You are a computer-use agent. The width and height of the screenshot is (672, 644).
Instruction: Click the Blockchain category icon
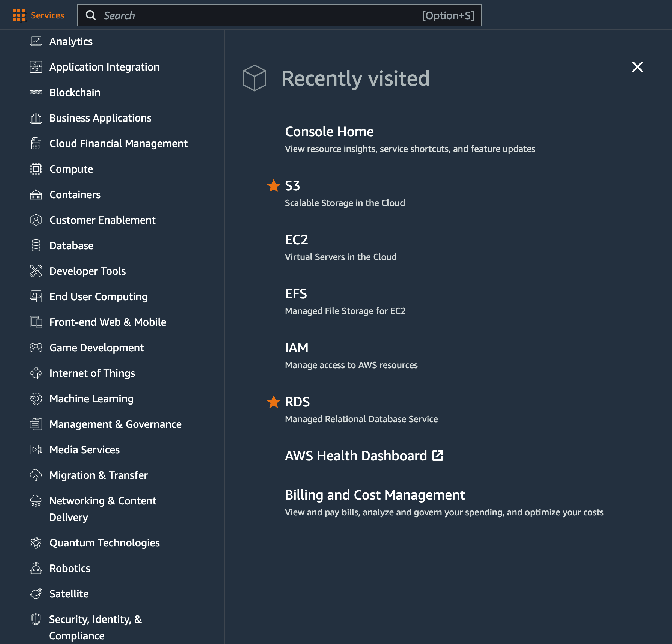click(36, 92)
